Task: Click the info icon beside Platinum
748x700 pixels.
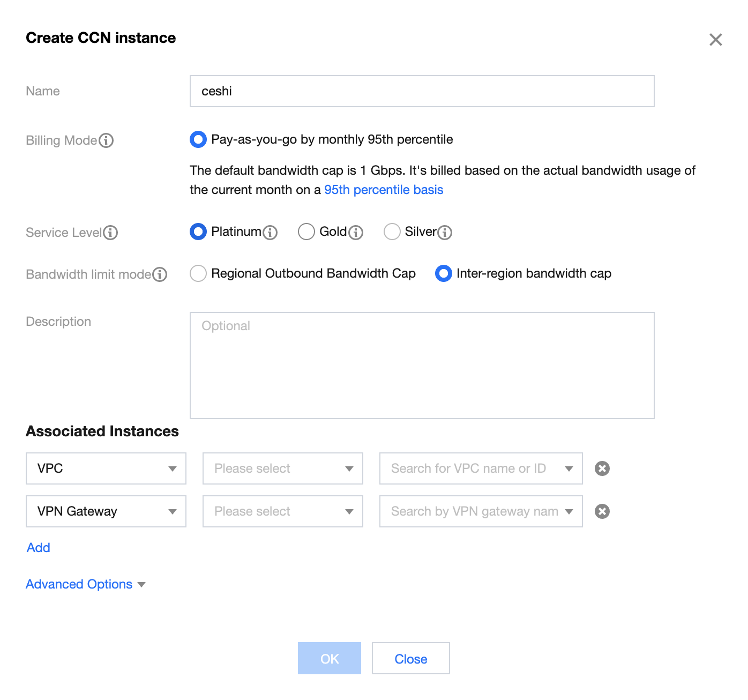Action: (x=270, y=233)
